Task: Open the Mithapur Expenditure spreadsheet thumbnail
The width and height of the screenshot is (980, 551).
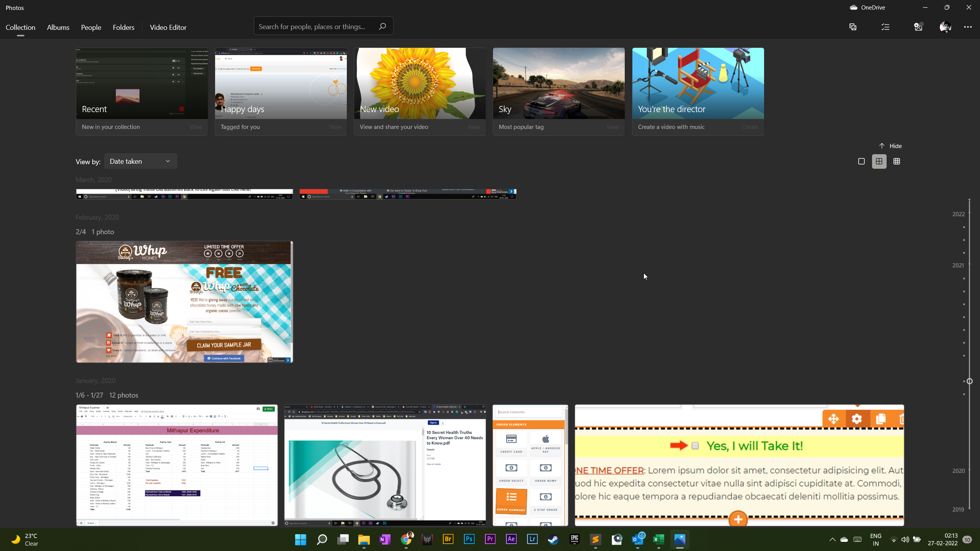Action: pyautogui.click(x=176, y=465)
